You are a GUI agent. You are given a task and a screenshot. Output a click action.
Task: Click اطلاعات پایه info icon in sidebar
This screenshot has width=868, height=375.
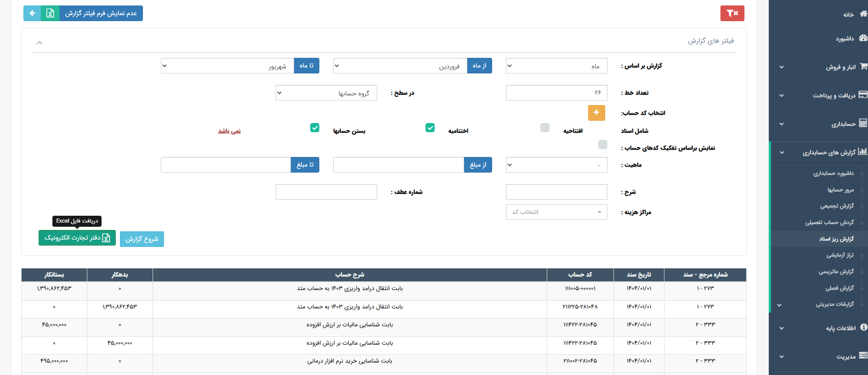[x=863, y=327]
